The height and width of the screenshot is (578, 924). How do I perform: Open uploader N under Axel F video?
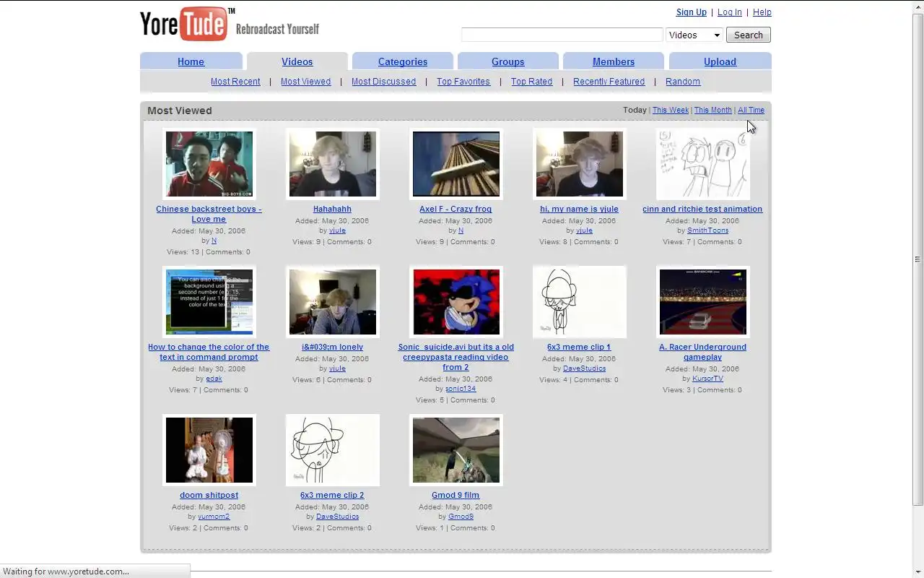point(461,230)
